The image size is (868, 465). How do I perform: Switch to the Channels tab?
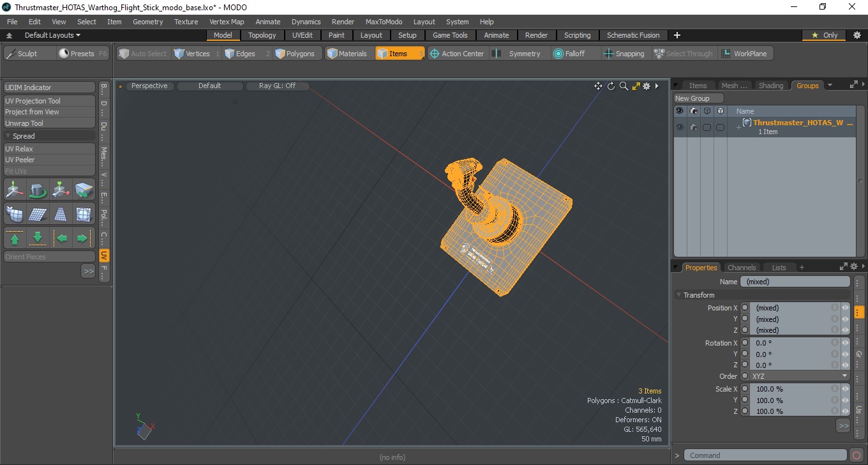tap(742, 268)
